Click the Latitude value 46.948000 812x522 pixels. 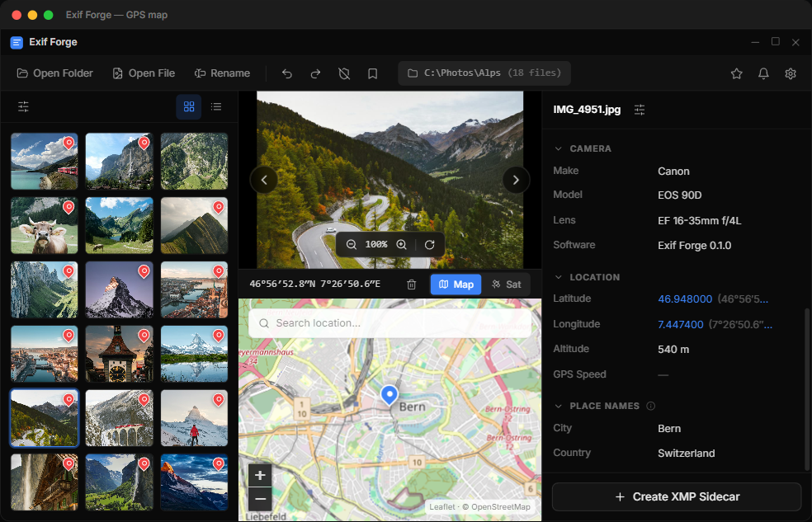pyautogui.click(x=685, y=299)
